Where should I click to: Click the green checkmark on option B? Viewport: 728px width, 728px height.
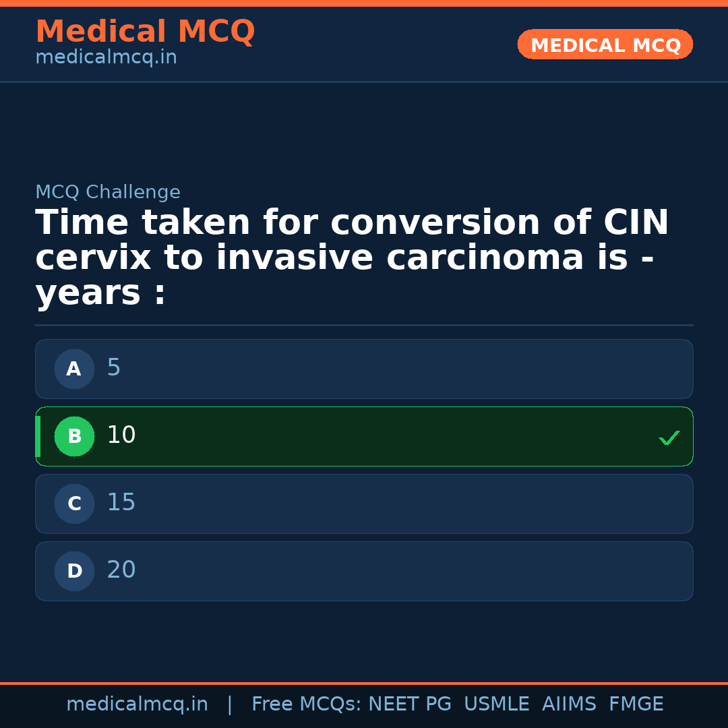coord(669,438)
